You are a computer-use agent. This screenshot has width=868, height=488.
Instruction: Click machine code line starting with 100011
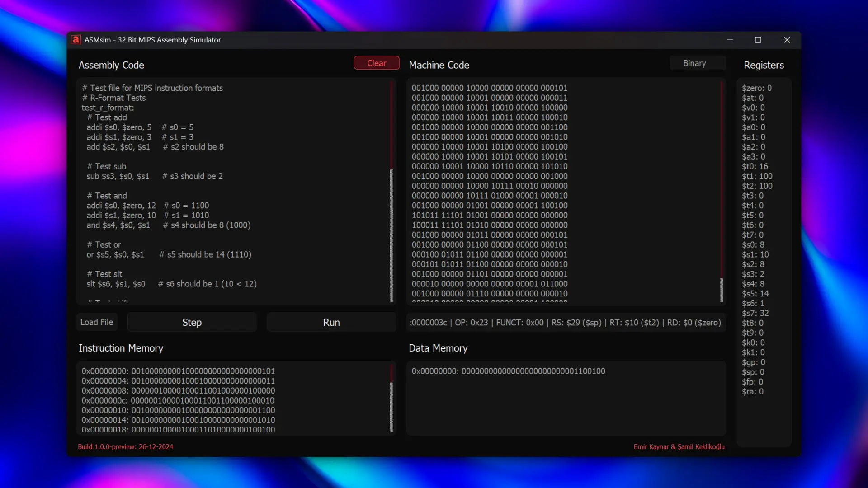pyautogui.click(x=490, y=225)
